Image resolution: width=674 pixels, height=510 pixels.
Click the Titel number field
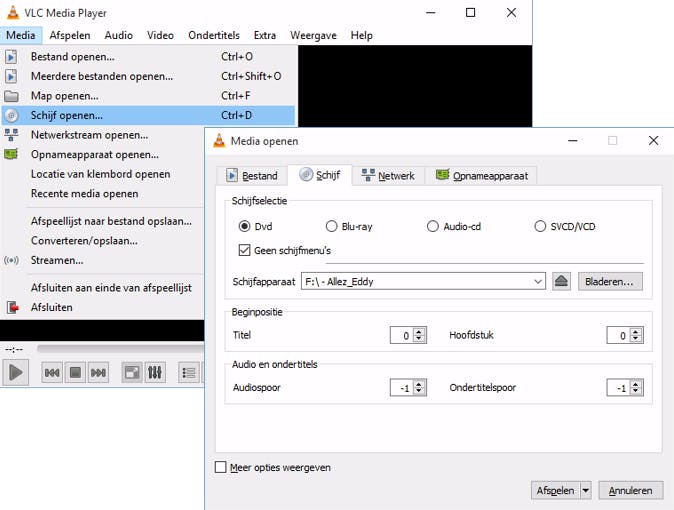[401, 335]
